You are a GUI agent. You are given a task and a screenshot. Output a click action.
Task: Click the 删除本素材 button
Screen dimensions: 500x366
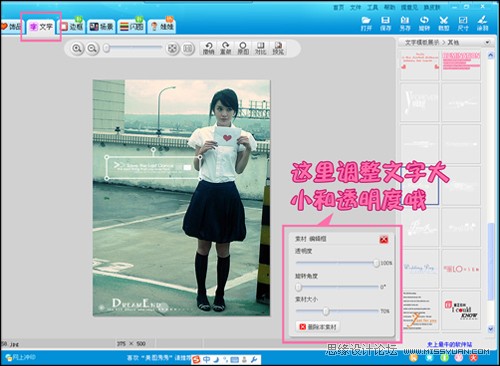pyautogui.click(x=317, y=327)
